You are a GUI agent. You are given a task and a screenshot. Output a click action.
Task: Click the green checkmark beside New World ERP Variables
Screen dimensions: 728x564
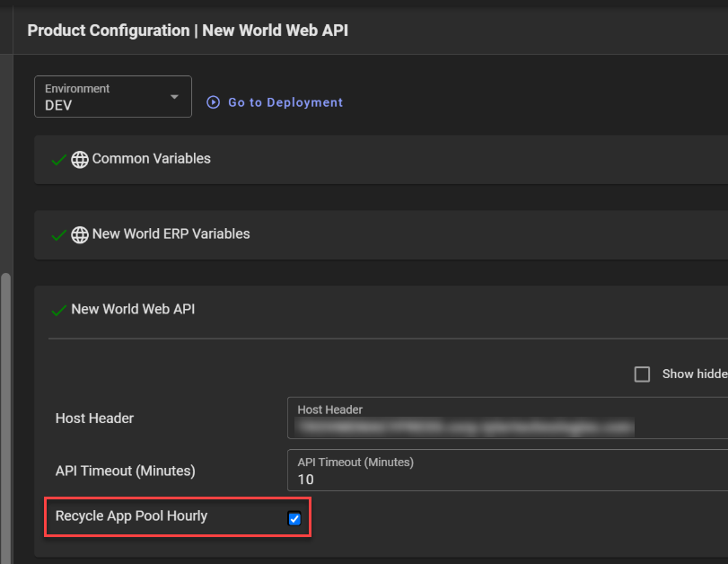tap(59, 235)
